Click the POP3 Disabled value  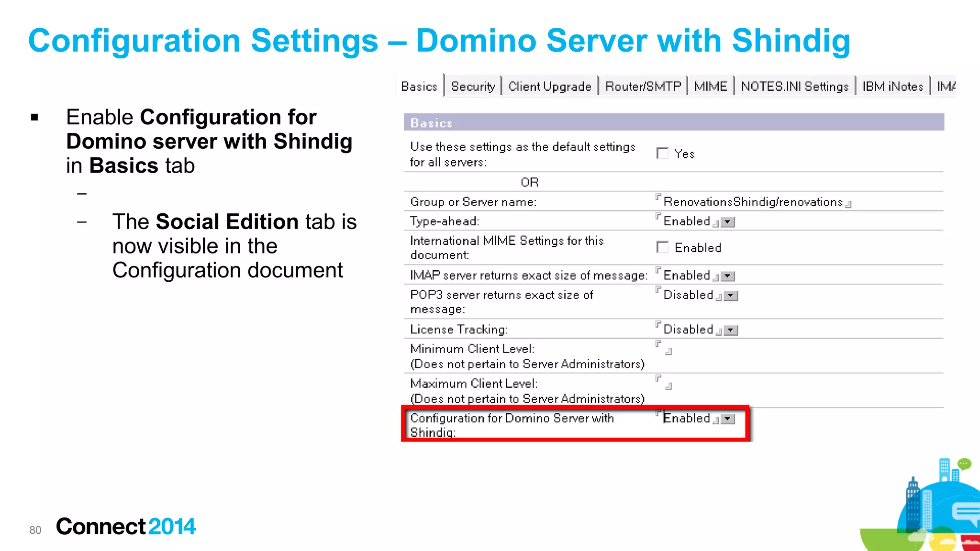pos(688,295)
